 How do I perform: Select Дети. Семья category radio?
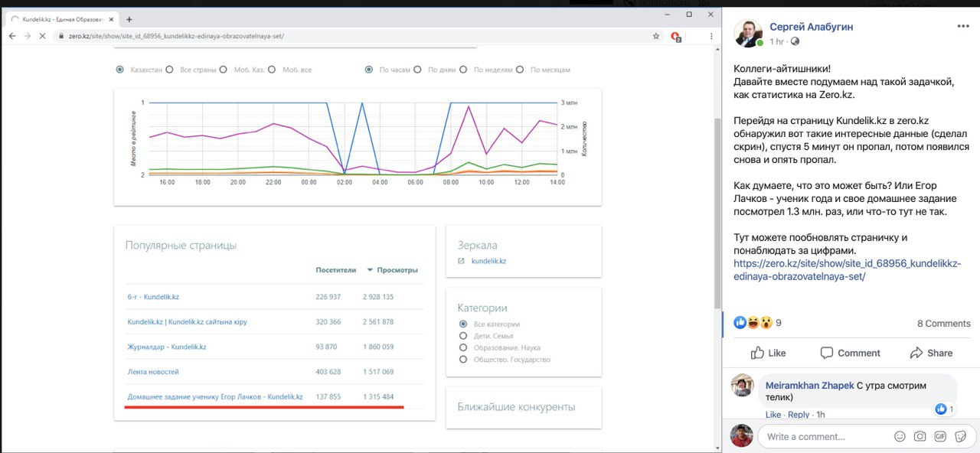pos(462,336)
